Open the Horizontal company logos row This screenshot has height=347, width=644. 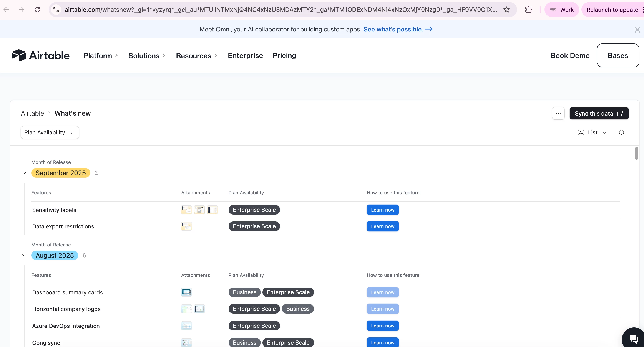click(x=325, y=309)
